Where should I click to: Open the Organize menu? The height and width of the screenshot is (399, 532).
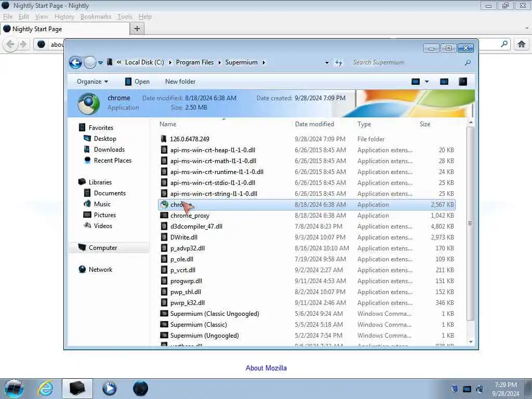tap(92, 82)
